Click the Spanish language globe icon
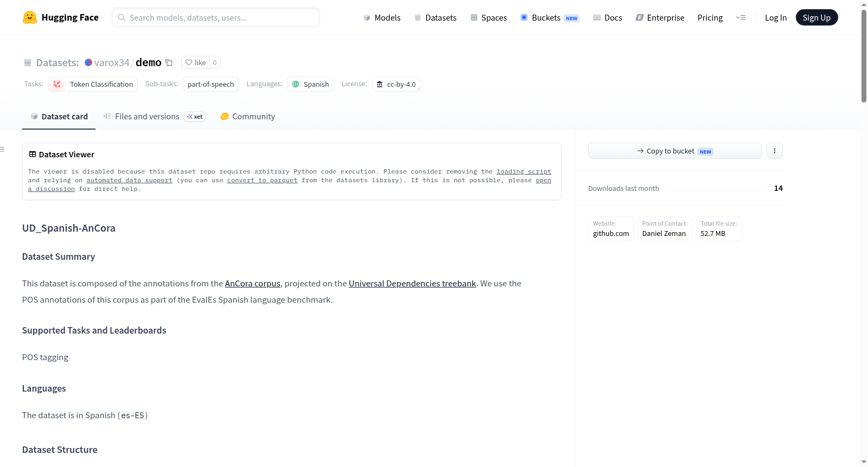Image resolution: width=868 pixels, height=467 pixels. [x=296, y=84]
